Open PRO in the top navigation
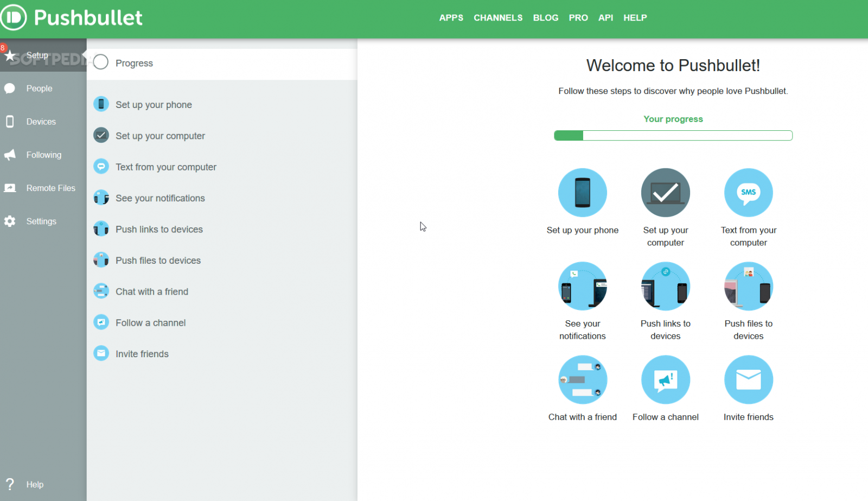 tap(578, 18)
